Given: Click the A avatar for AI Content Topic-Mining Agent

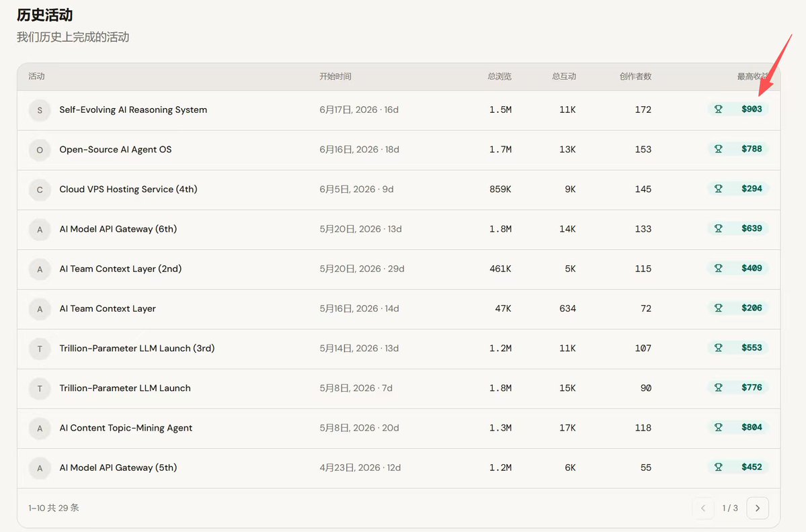Looking at the screenshot, I should tap(40, 429).
